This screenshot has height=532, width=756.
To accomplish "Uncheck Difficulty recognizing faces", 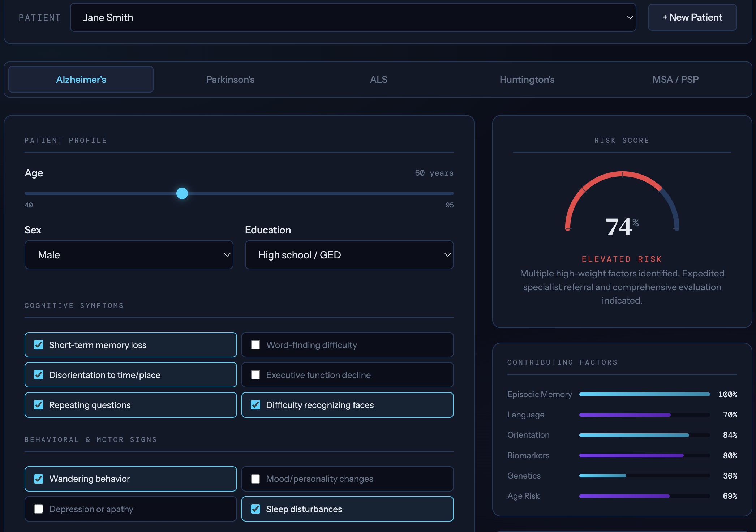I will pos(255,405).
